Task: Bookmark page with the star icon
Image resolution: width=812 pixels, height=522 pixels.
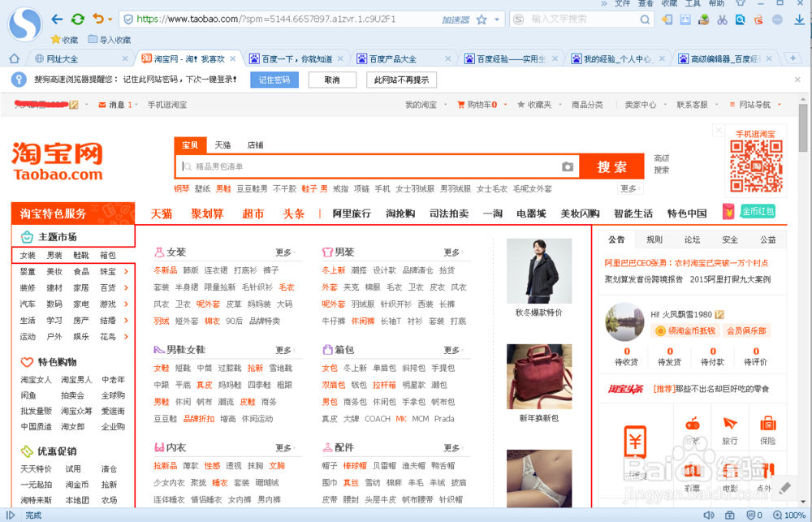Action: click(482, 19)
